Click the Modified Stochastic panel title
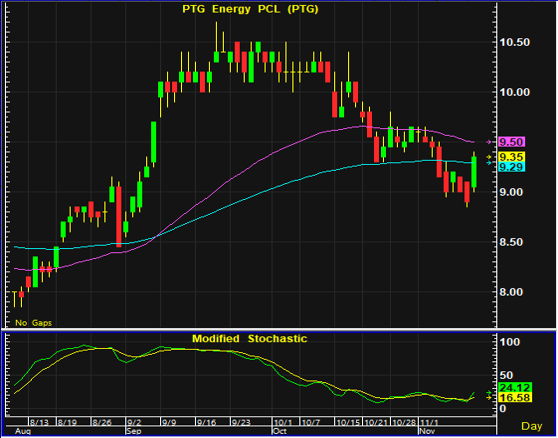 click(x=249, y=338)
